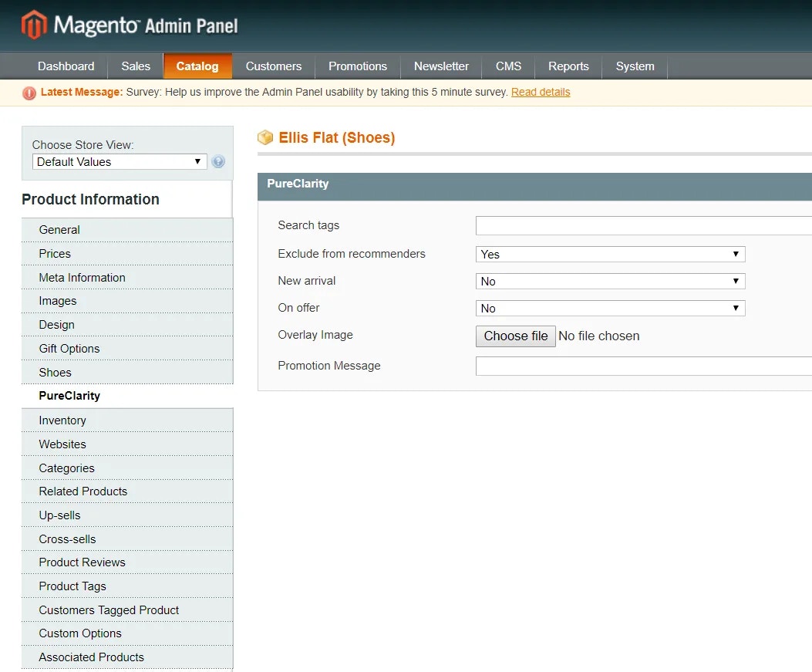The height and width of the screenshot is (672, 812).
Task: Click the Ellis Flat (Shoes) heading
Action: 337,138
